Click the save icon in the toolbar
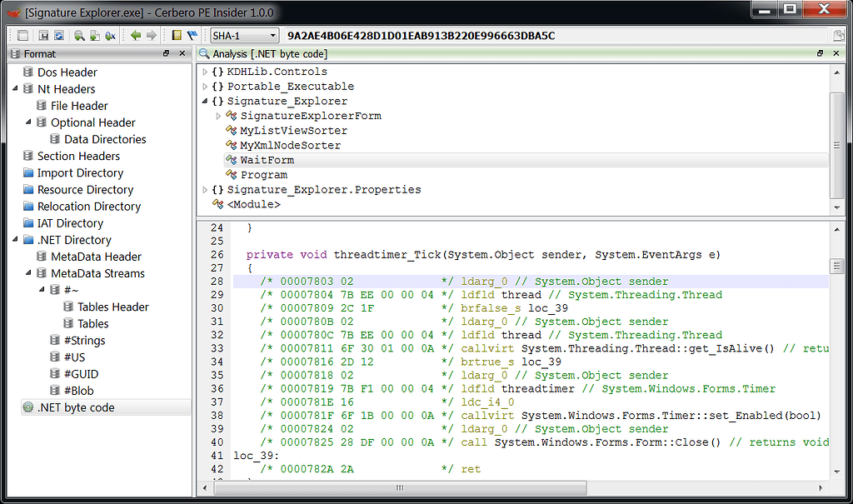853x504 pixels. [43, 36]
